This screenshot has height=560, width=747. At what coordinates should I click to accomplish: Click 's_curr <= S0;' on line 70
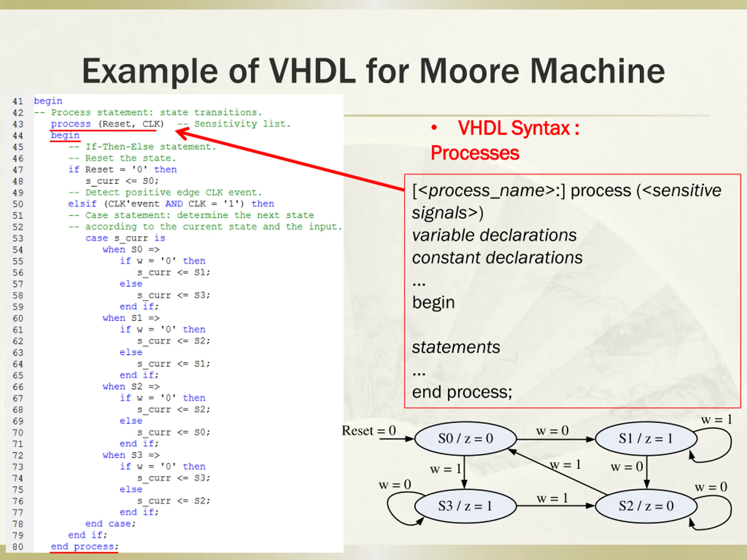(174, 433)
